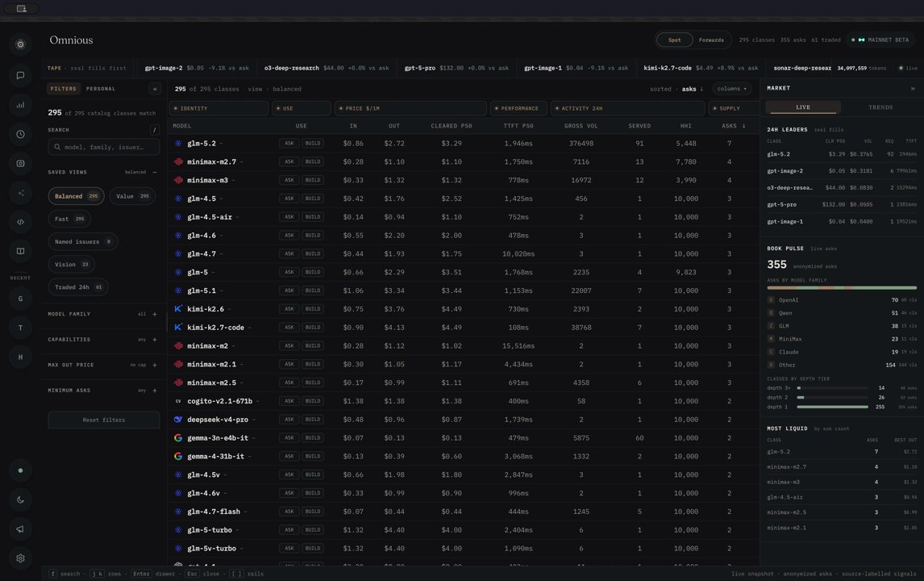Image resolution: width=924 pixels, height=581 pixels.
Task: Open the megaphone announcements icon
Action: (x=20, y=529)
